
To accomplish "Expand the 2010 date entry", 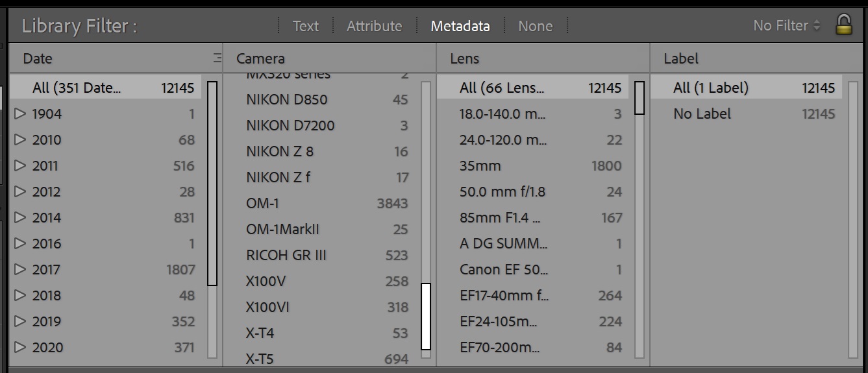I will pos(20,139).
